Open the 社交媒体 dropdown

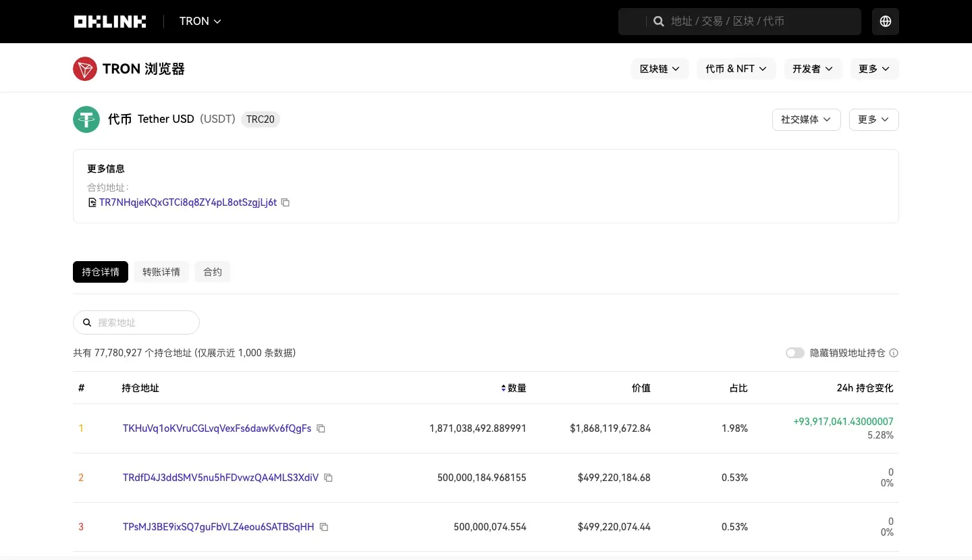(x=806, y=119)
